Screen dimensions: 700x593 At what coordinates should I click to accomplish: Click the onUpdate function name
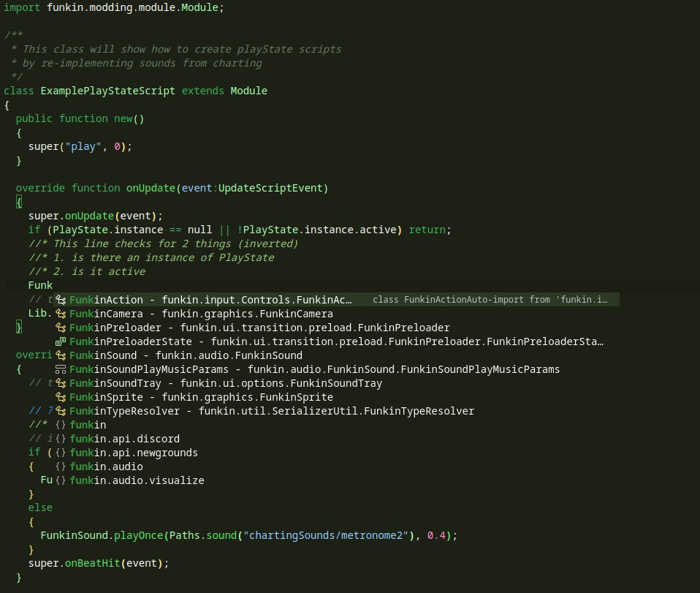tap(151, 187)
